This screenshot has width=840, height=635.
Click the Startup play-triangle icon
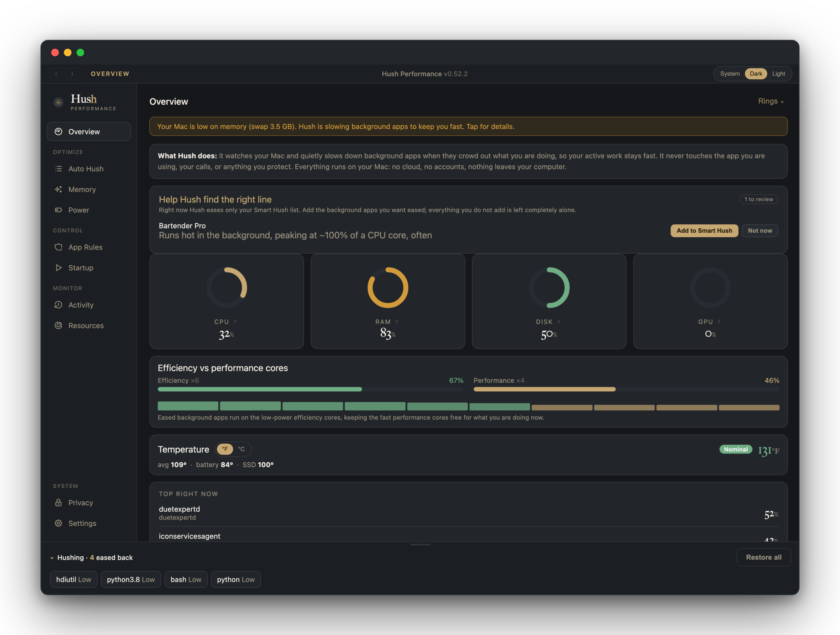[59, 267]
